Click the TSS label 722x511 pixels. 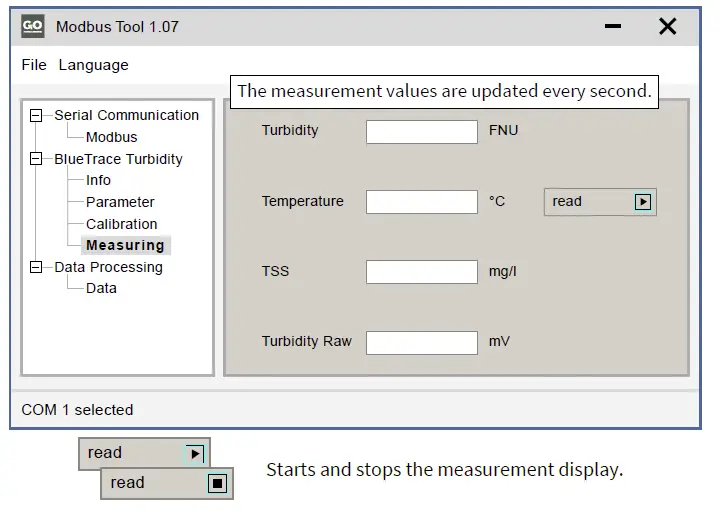[x=275, y=271]
